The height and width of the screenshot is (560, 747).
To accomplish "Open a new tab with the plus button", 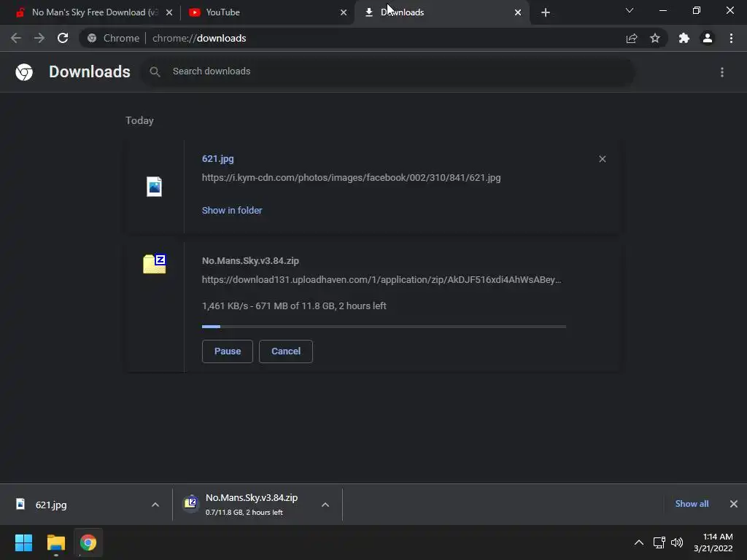I will click(x=546, y=12).
